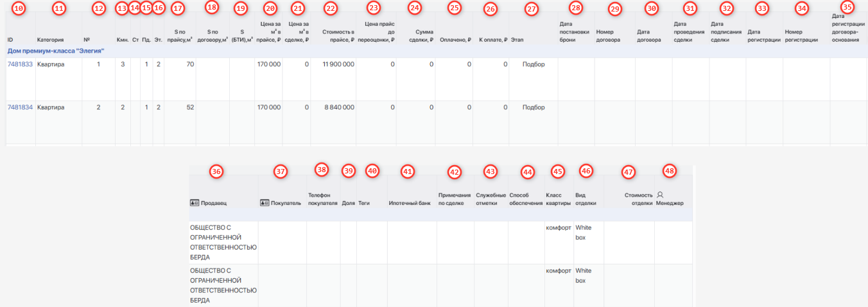
Task: Click the Ипотечный банк header
Action: [x=410, y=202]
